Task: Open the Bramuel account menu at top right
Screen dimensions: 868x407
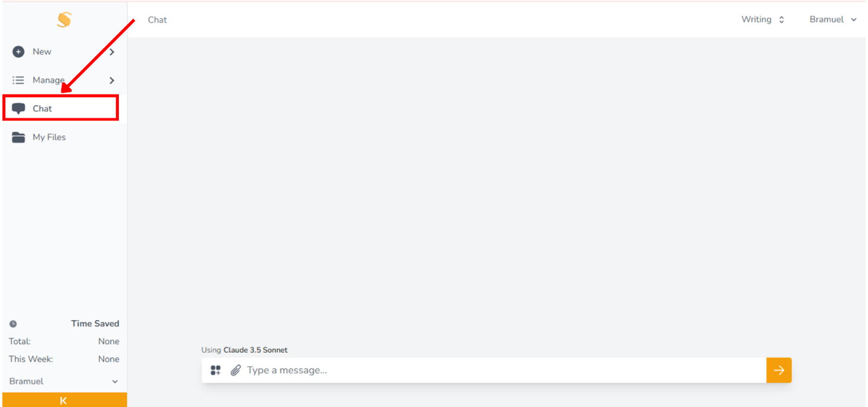Action: (833, 20)
